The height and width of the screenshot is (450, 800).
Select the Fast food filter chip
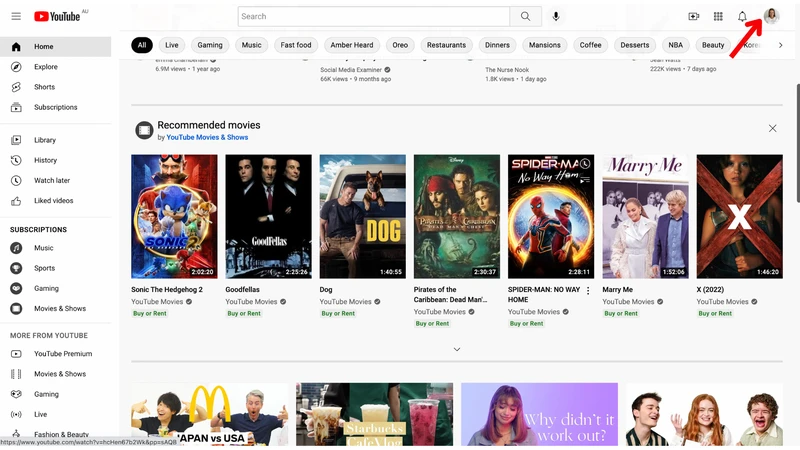click(296, 45)
